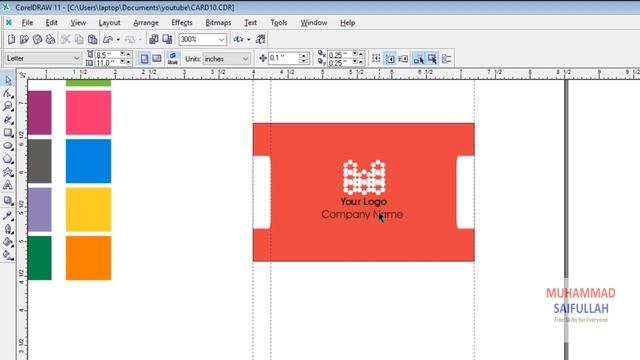This screenshot has height=360, width=640.
Task: Toggle Portrait page orientation
Action: pyautogui.click(x=144, y=59)
